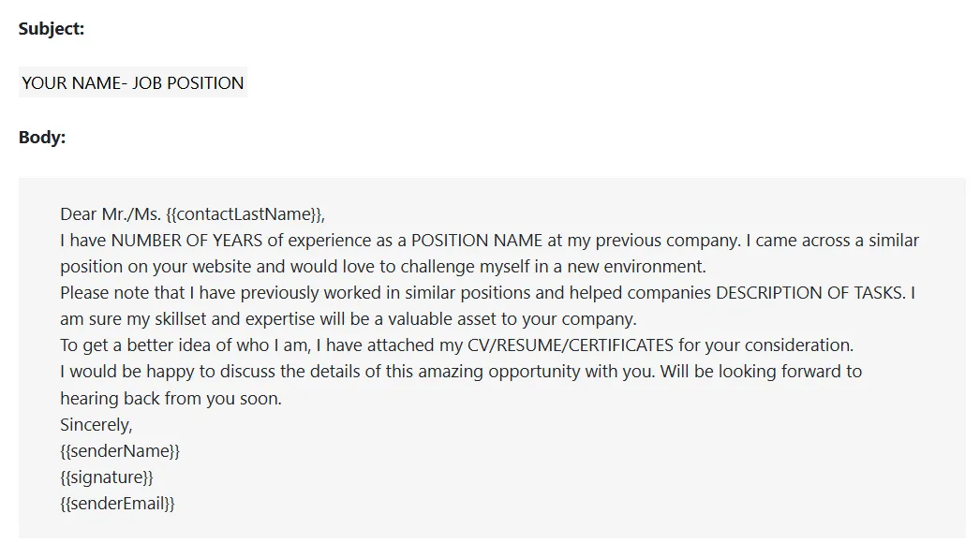Click "JOB POSITION" in the subject field
Image resolution: width=980 pixels, height=543 pixels.
188,83
